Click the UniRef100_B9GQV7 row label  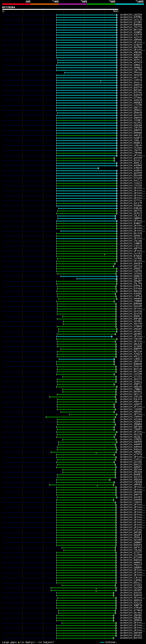[131, 55]
